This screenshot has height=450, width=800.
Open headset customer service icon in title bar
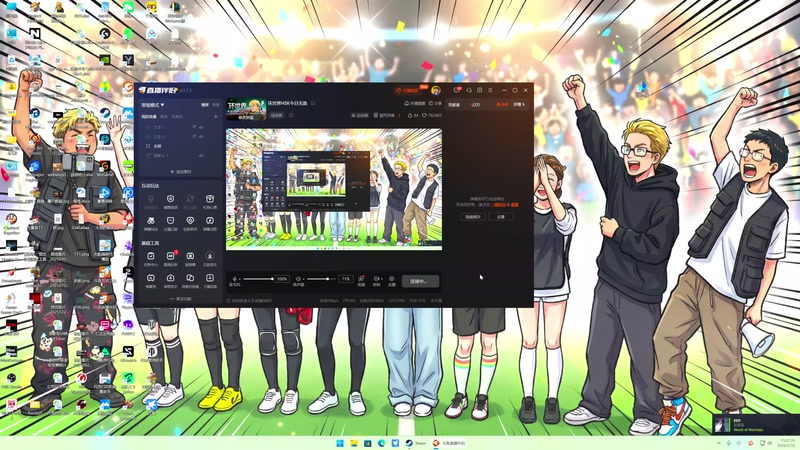tap(469, 90)
